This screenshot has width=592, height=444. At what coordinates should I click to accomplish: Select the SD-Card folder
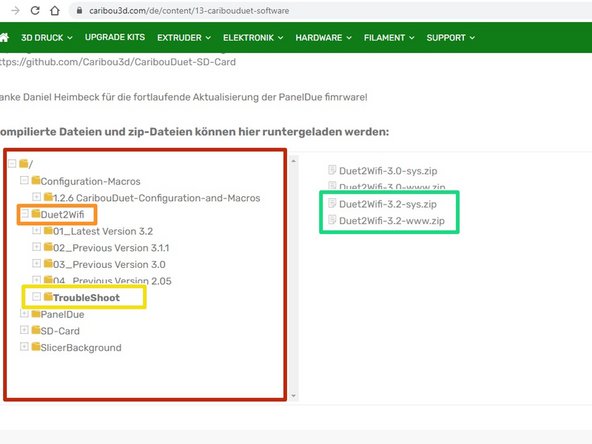click(60, 331)
